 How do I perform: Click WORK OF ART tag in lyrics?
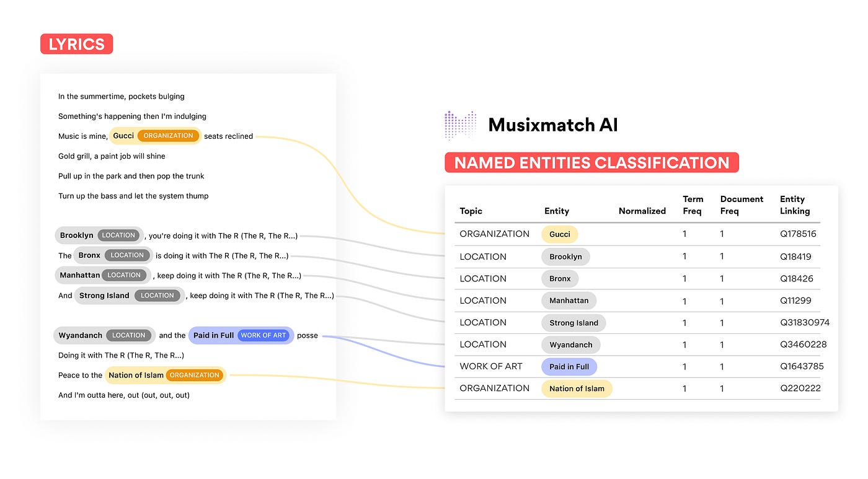[x=263, y=335]
